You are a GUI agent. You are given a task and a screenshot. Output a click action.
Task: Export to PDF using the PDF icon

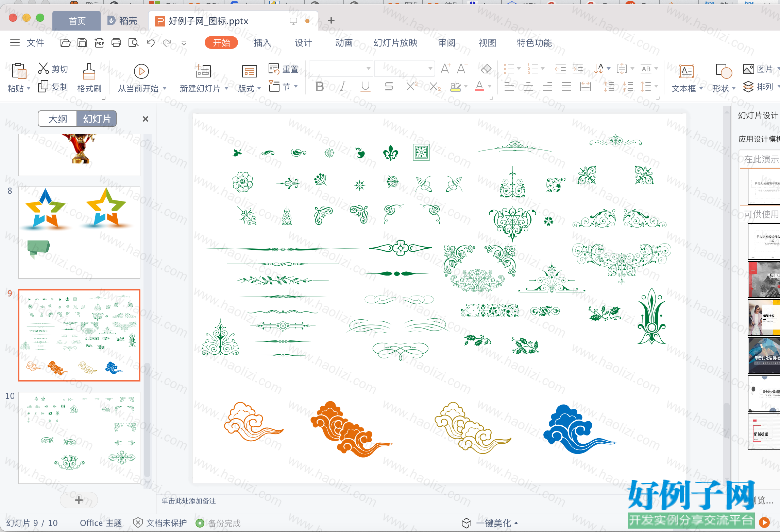(99, 43)
